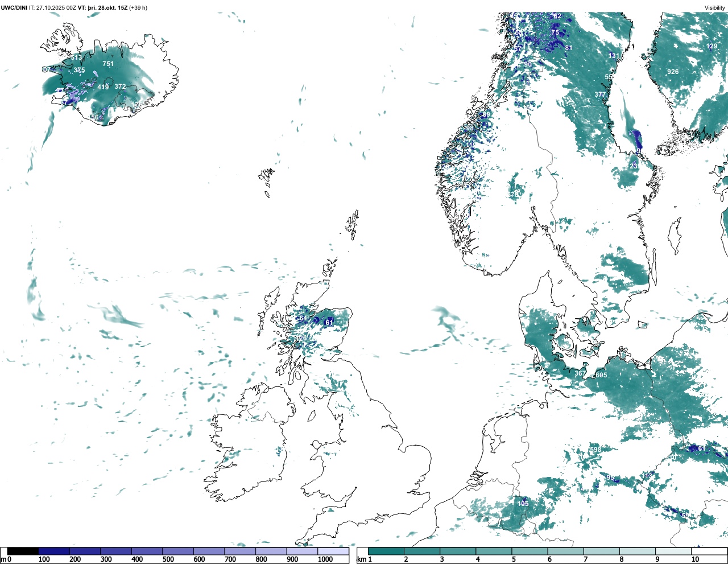Click the '131' value on Swedish coast
The image size is (728, 564).
614,55
